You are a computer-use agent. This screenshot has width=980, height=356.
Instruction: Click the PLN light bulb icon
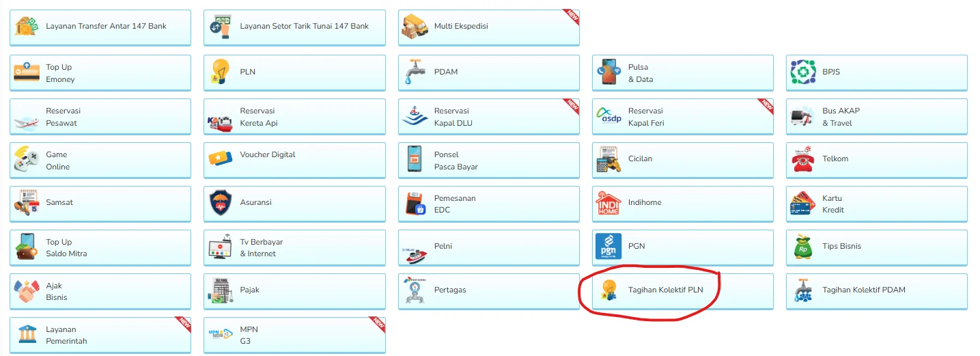pyautogui.click(x=221, y=72)
